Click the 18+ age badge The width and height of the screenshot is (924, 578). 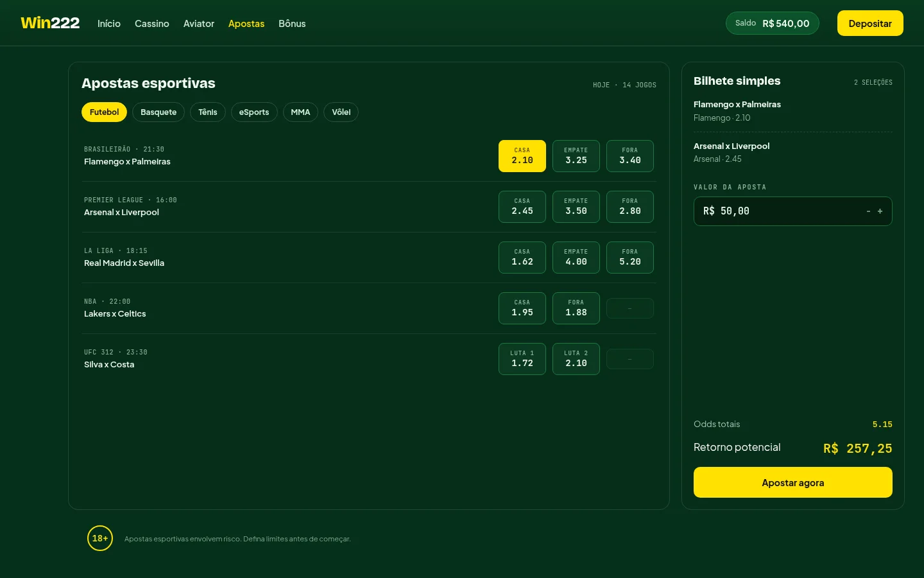100,538
